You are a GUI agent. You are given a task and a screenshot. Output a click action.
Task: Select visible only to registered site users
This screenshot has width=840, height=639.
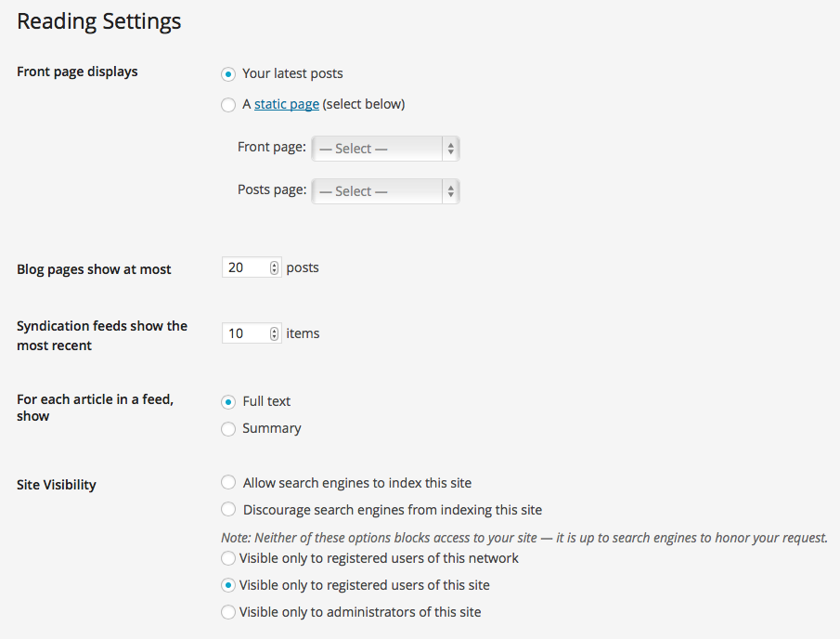(x=228, y=586)
